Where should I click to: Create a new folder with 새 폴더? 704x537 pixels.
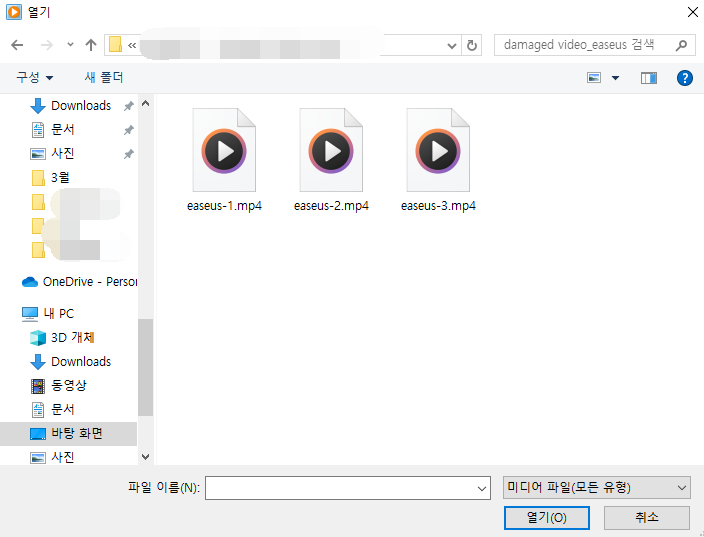(104, 78)
